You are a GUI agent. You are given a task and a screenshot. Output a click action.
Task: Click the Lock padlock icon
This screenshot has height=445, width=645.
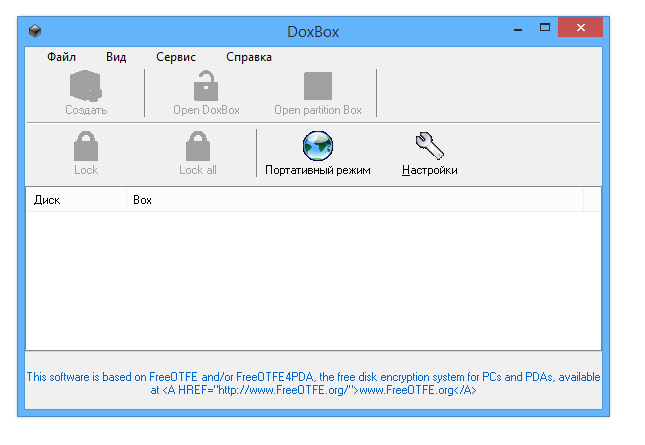point(86,146)
